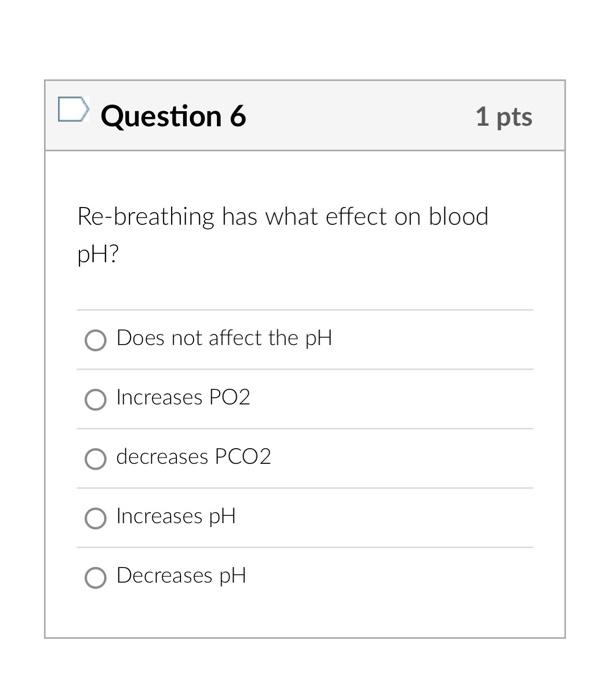
Task: Select the 'Does not affect the pH' radio button
Action: tap(95, 341)
